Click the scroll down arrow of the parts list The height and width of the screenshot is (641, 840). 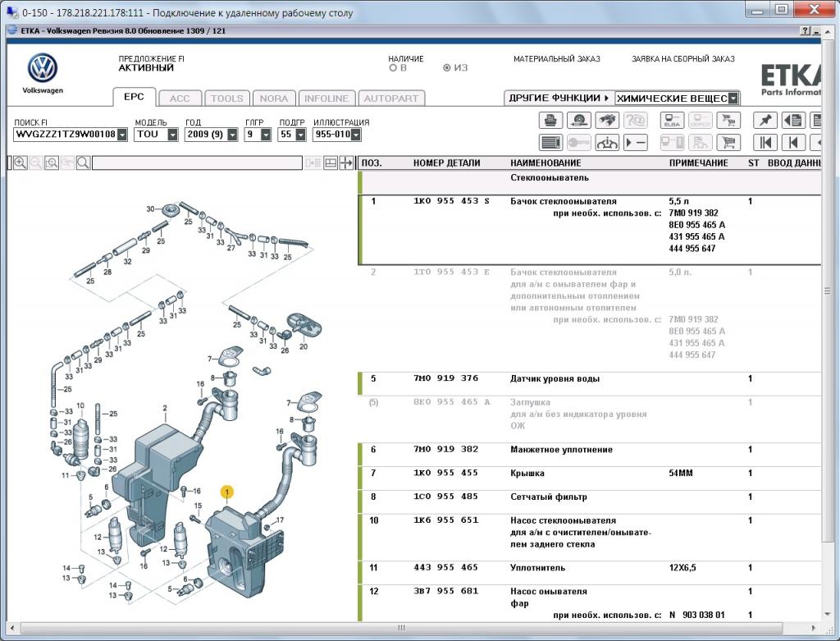pyautogui.click(x=828, y=614)
